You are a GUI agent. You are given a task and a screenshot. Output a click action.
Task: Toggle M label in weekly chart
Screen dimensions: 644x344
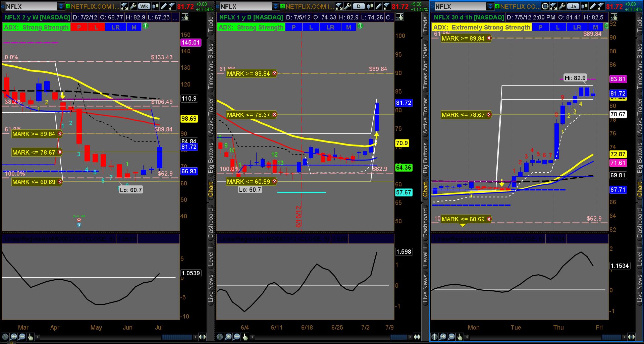point(134,27)
